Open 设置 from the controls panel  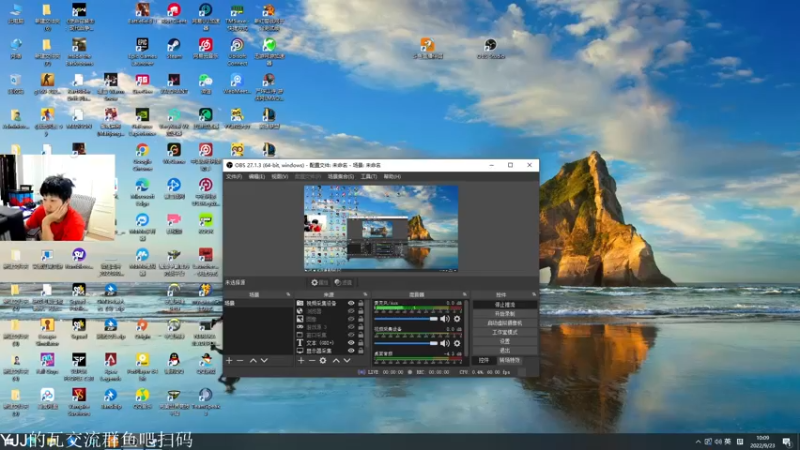click(x=505, y=341)
